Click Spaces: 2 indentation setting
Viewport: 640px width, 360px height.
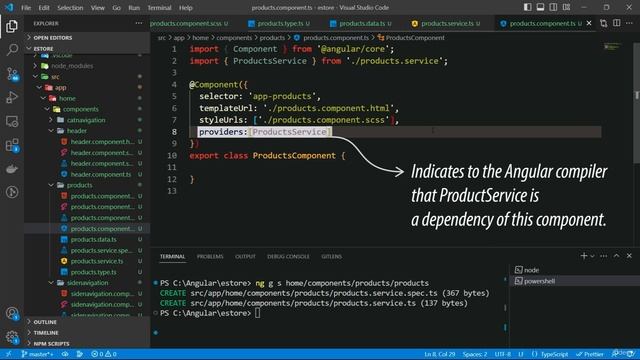[475, 354]
